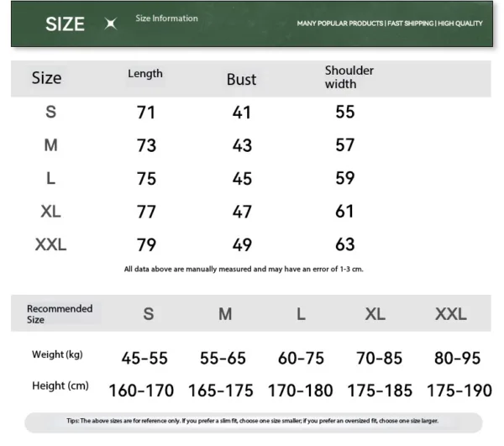Viewport: 504px width, 446px height.
Task: Select the Shoulder width column header
Action: pos(349,77)
